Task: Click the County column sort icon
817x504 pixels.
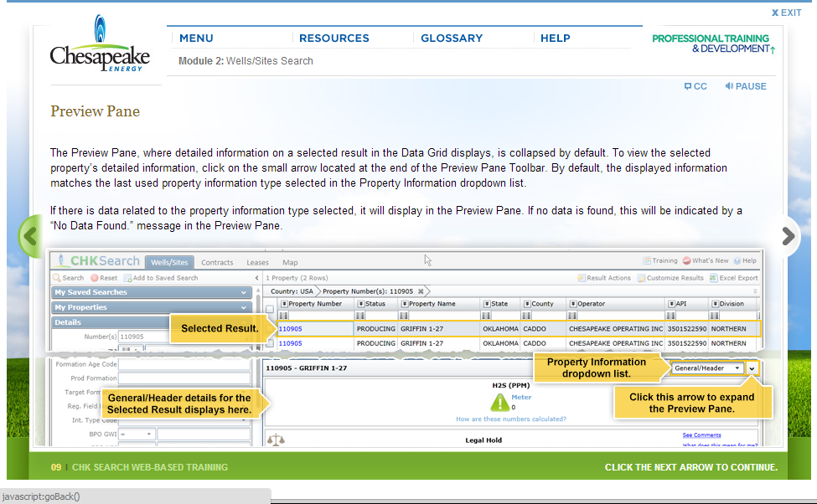Action: 527,304
